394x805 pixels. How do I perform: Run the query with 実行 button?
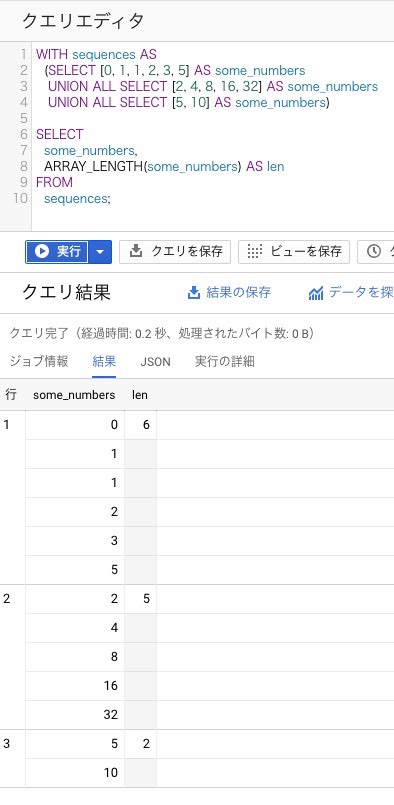[57, 252]
